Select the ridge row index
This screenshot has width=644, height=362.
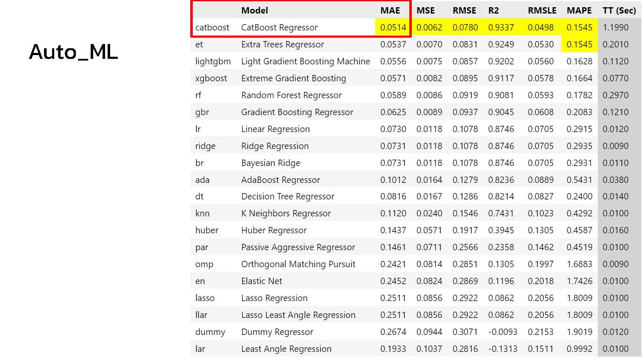click(x=205, y=146)
